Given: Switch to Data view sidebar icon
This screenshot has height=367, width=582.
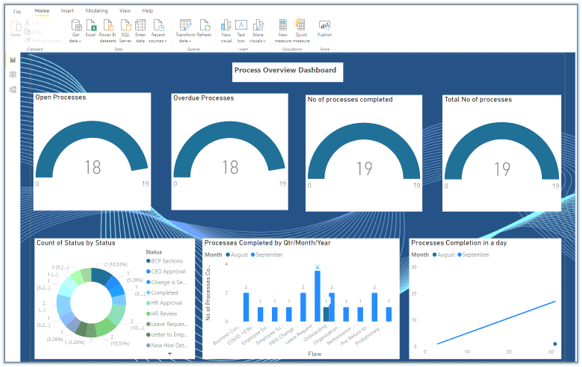Looking at the screenshot, I should (13, 75).
